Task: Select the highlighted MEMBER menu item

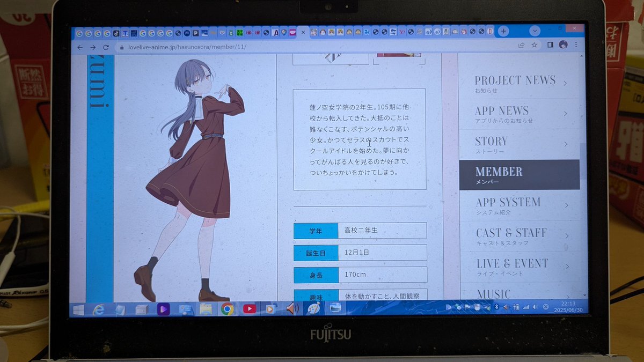Action: [519, 175]
